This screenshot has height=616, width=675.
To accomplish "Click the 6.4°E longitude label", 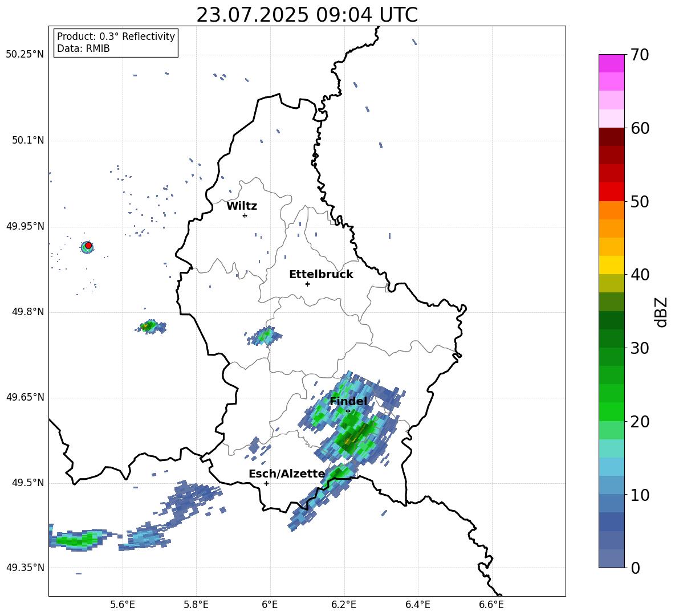I will (x=417, y=605).
